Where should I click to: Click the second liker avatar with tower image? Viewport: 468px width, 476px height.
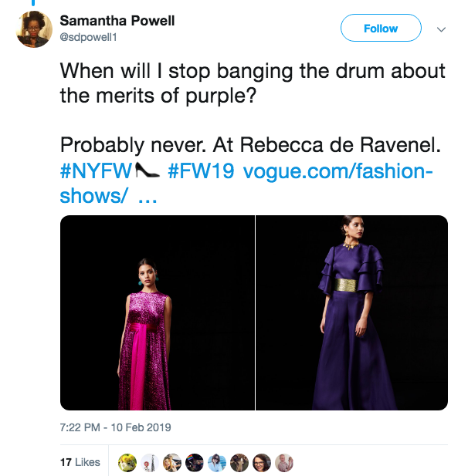click(150, 462)
